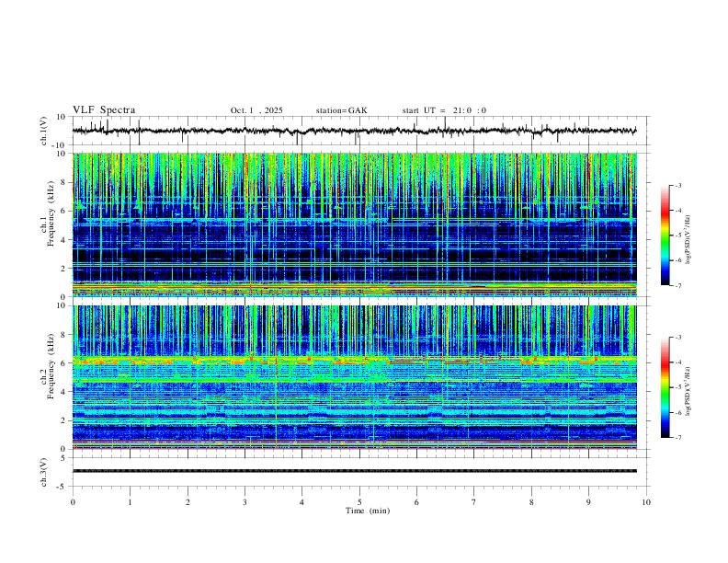Click the ch.1(V) waveform axis label
This screenshot has width=728, height=563.
(44, 131)
